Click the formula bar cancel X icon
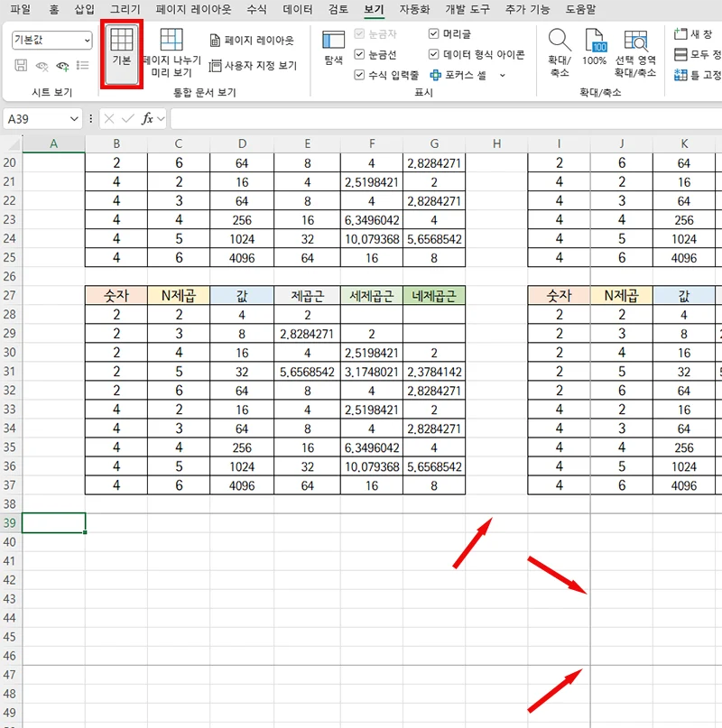The height and width of the screenshot is (728, 722). 109,119
